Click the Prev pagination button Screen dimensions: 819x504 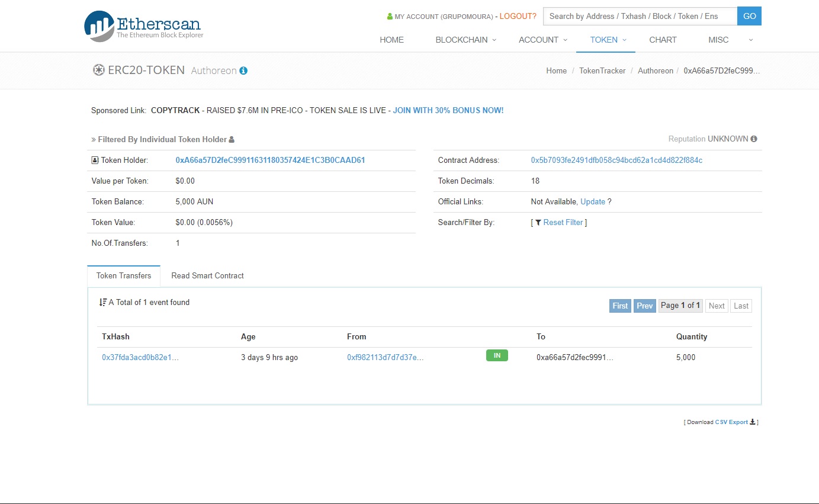[645, 306]
